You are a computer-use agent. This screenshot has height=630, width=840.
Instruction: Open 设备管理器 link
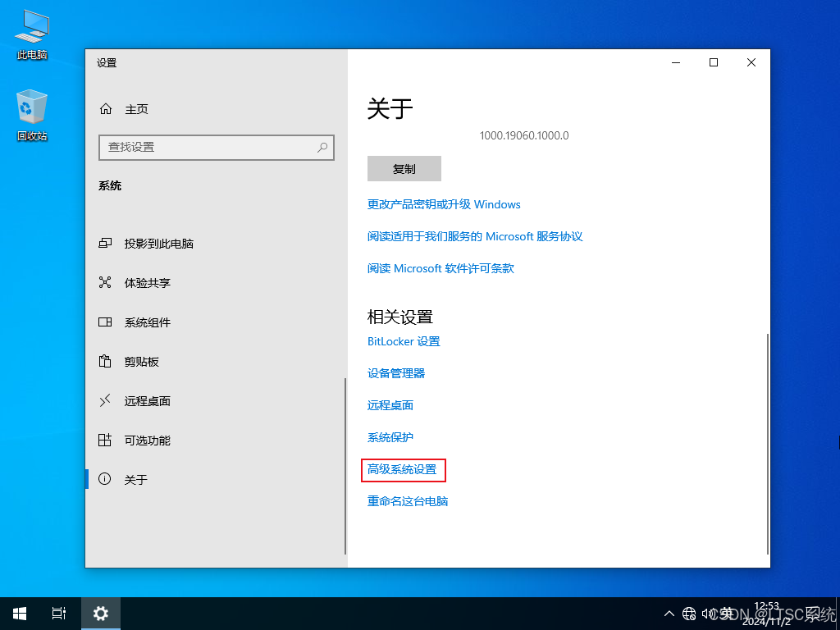coord(396,373)
